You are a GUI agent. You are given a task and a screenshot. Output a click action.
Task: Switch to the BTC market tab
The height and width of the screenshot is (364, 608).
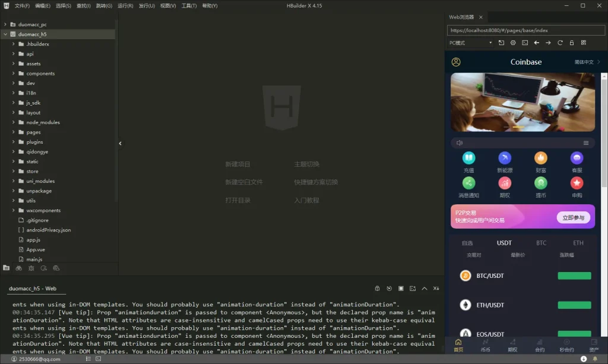(x=541, y=243)
